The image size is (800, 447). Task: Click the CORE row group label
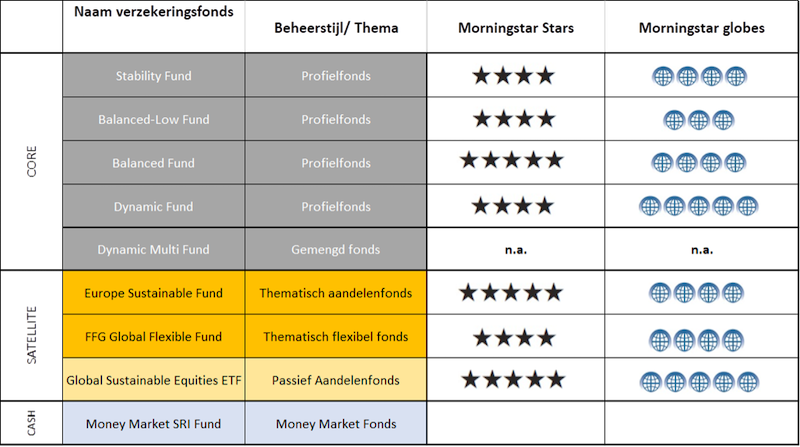32,161
